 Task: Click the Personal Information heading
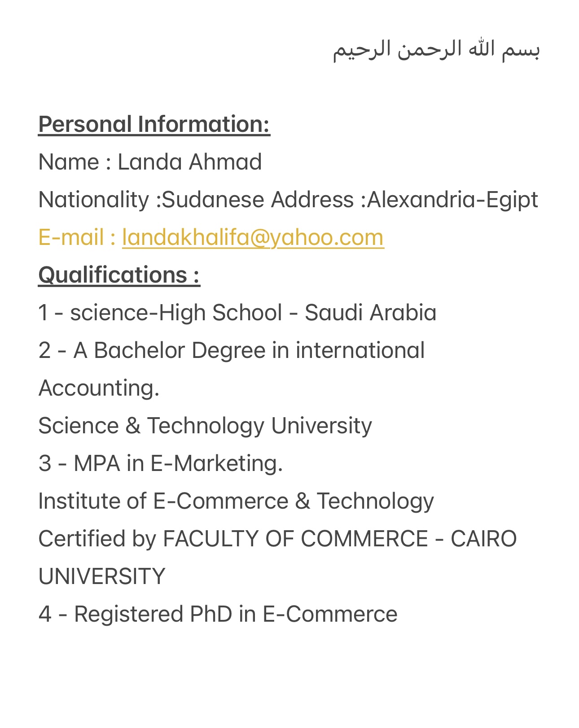coord(154,124)
